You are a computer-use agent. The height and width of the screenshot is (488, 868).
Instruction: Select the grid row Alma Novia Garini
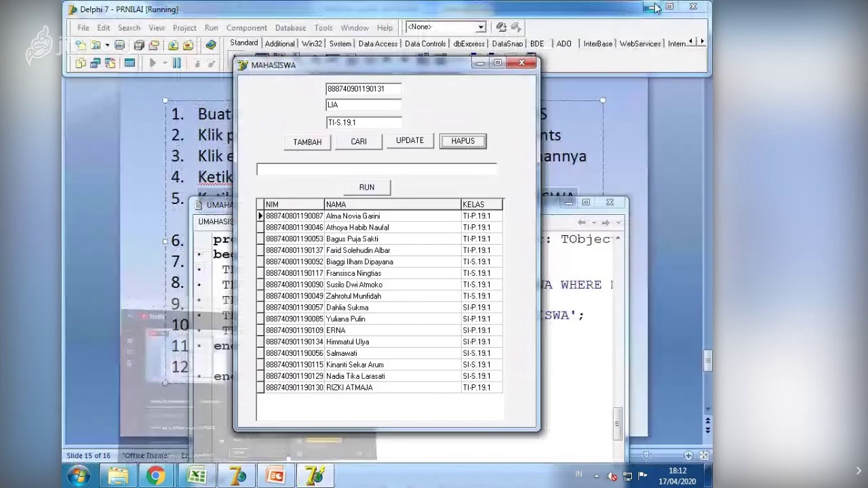coord(380,216)
